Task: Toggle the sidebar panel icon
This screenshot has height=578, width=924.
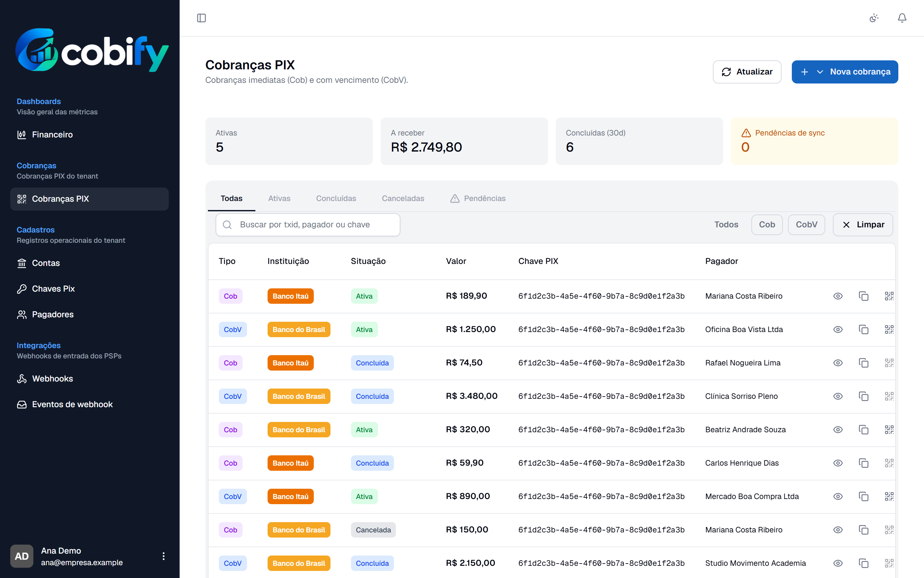Action: [201, 18]
